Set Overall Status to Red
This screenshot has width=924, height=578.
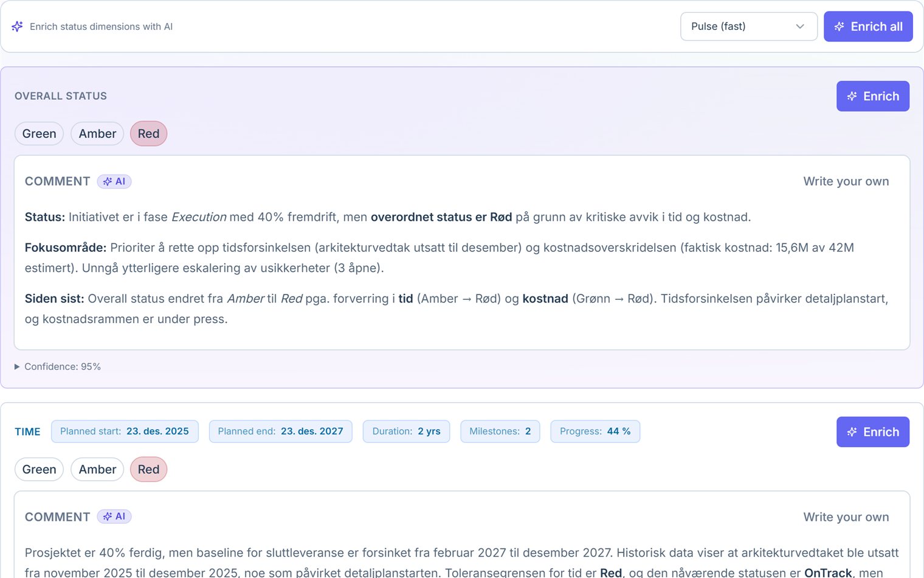coord(148,134)
